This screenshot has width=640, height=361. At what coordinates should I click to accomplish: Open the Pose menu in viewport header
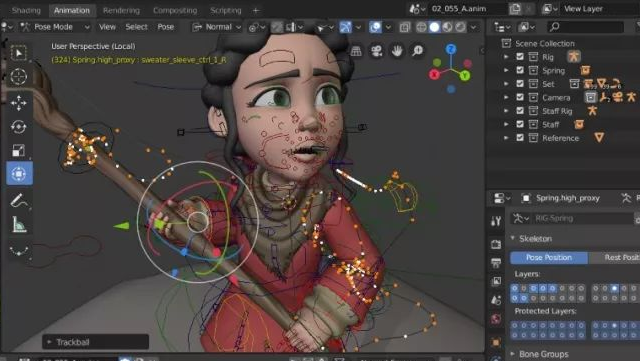(x=166, y=27)
